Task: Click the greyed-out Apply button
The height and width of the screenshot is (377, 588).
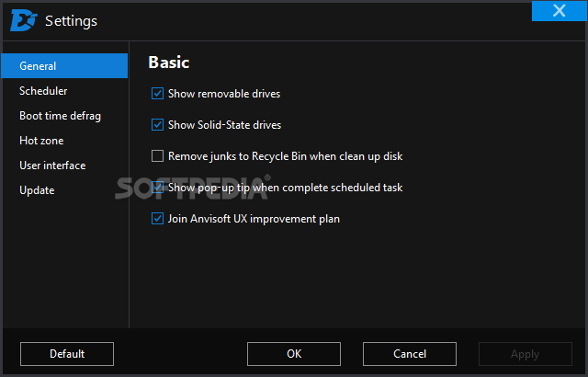Action: [x=526, y=354]
